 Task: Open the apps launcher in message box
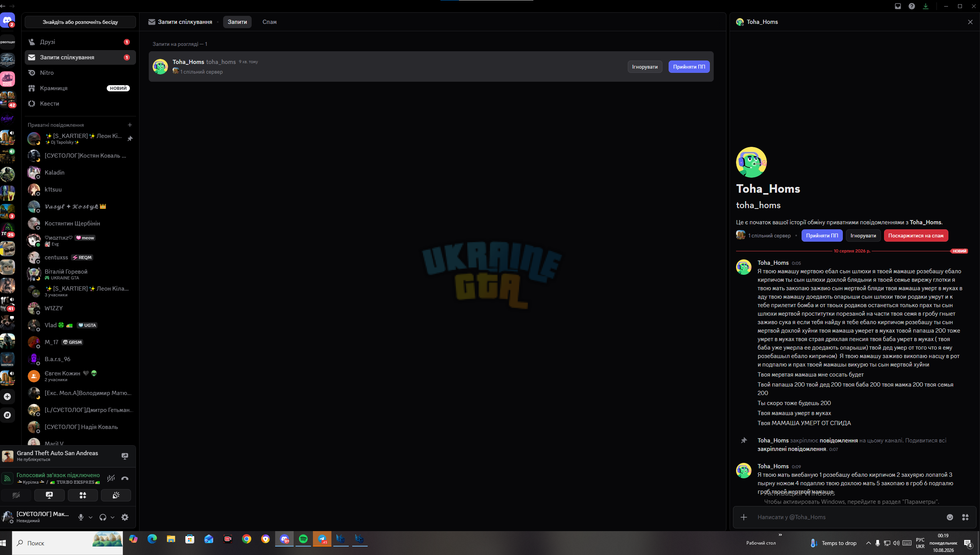tap(965, 517)
